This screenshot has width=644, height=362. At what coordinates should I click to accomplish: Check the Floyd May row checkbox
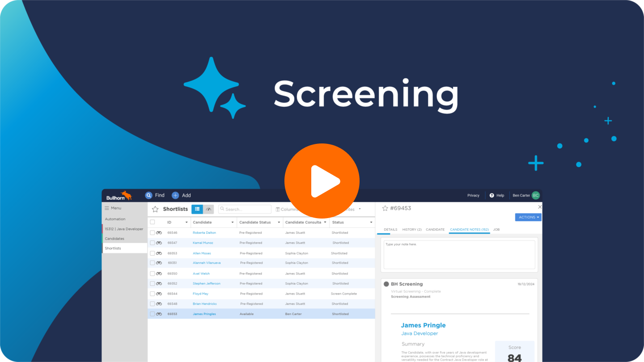[x=153, y=294]
